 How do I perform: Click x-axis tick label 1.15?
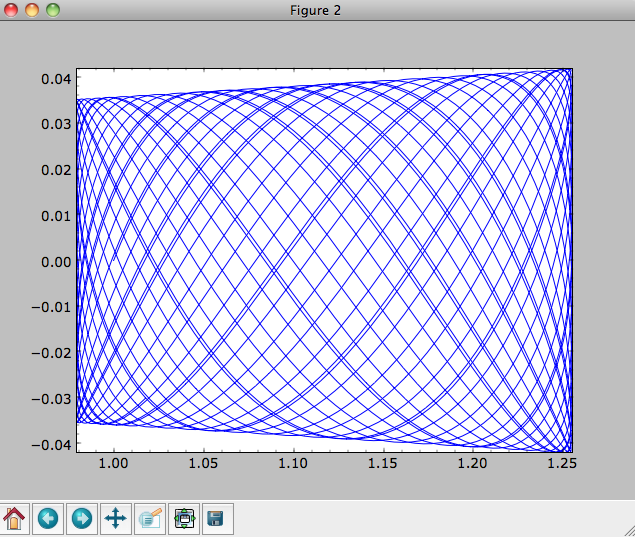(383, 463)
